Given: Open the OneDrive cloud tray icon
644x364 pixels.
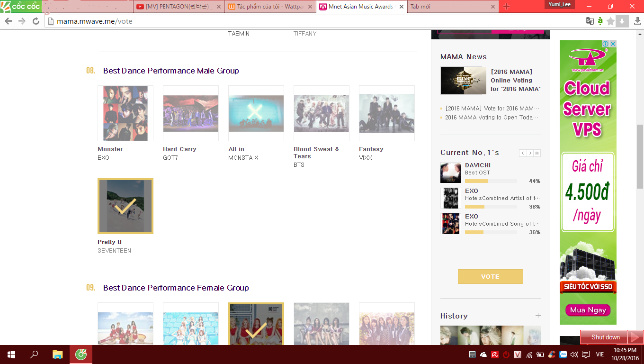Looking at the screenshot, I should coord(483,355).
